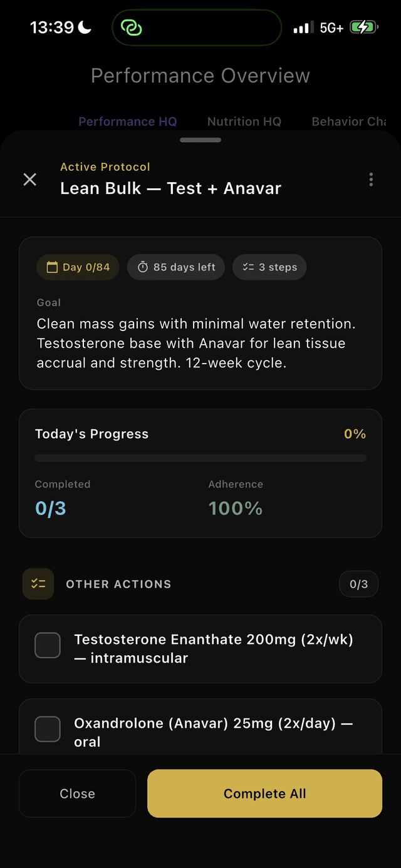Mark the Oxandrolone 25mg dose as taken
This screenshot has width=401, height=868.
pos(47,728)
